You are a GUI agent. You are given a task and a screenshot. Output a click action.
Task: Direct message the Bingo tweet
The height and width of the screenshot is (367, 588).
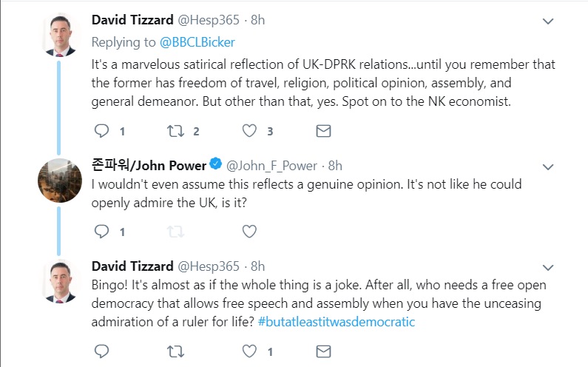(323, 351)
